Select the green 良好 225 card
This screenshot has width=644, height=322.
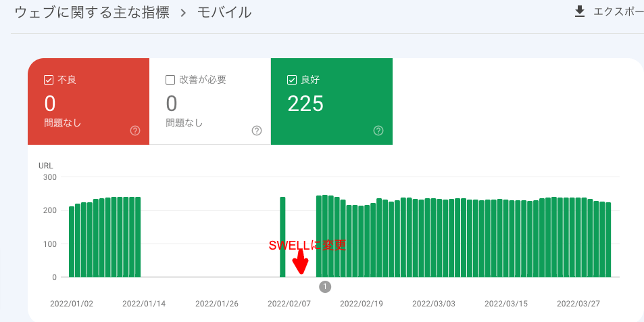coord(331,101)
